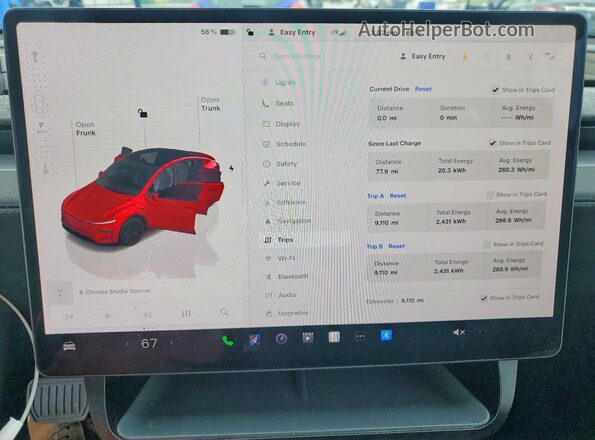Tap the Easy Entry profile in the status bar
This screenshot has height=440, width=595.
[292, 32]
